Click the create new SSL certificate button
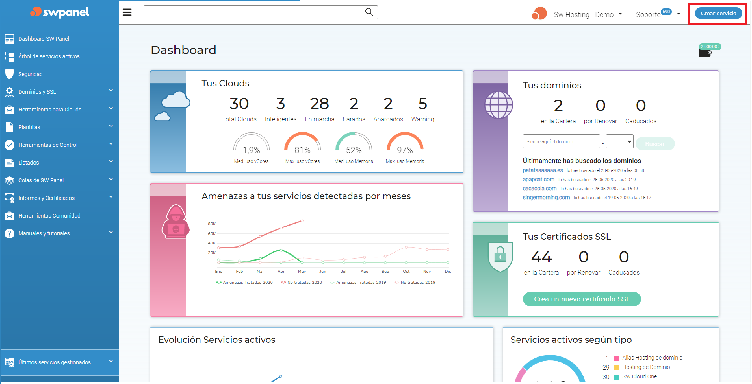 (x=581, y=299)
